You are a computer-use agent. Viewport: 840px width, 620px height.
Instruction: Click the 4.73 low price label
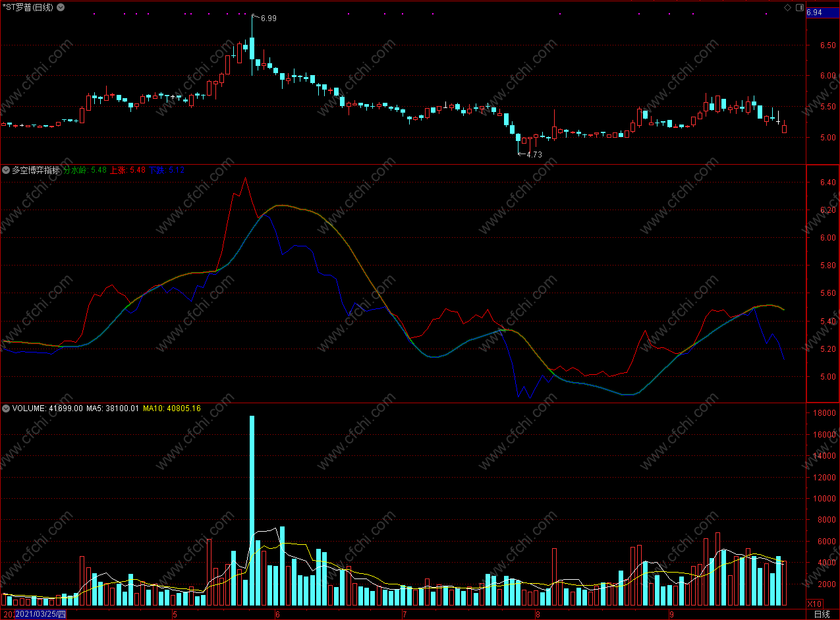click(534, 155)
